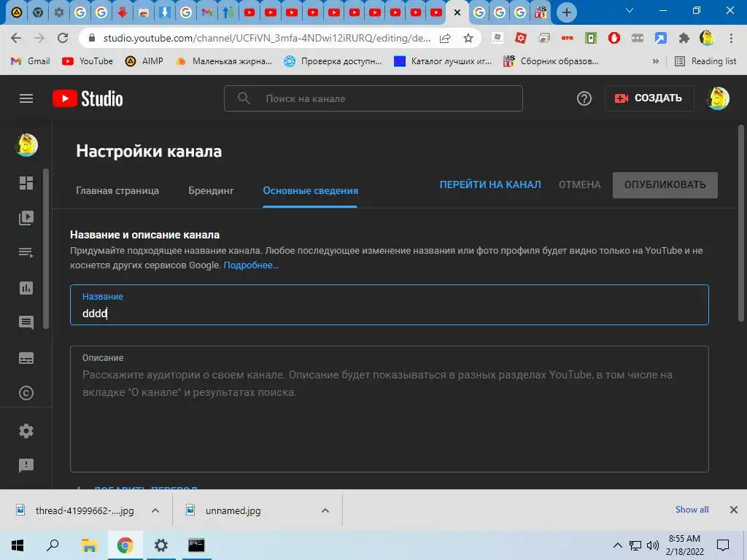Screen dimensions: 747x560
Task: Open the Comments sidebar icon
Action: [x=26, y=323]
